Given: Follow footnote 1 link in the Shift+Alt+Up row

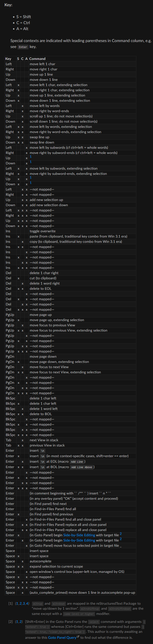Looking at the screenshot, I should (x=31, y=178).
